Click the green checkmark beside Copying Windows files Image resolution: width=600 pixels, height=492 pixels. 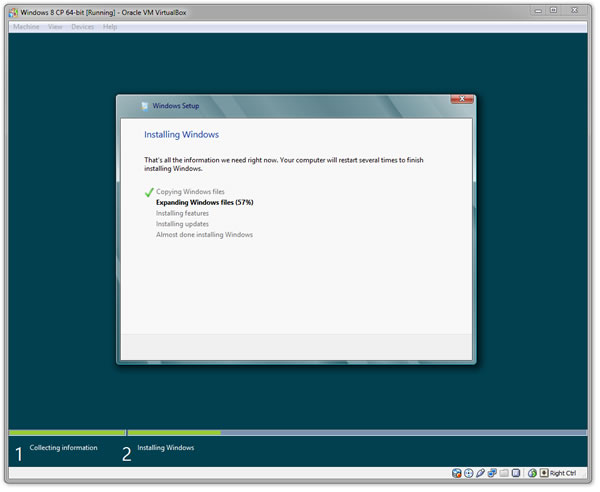149,192
